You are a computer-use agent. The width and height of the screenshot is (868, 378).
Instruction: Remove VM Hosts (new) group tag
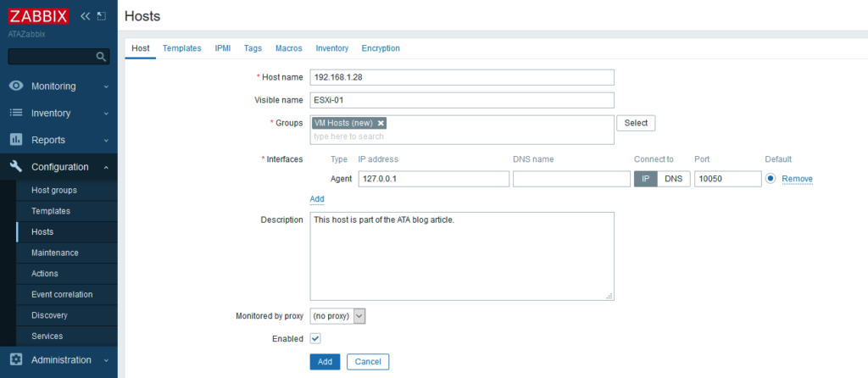click(381, 124)
